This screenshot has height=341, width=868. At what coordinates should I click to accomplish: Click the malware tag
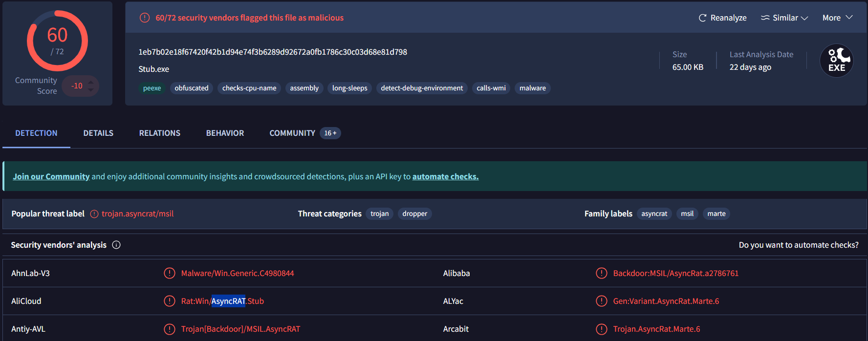[x=532, y=88]
